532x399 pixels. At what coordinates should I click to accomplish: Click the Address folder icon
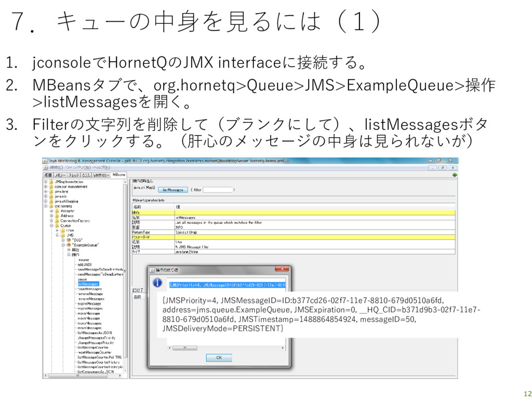(x=57, y=216)
